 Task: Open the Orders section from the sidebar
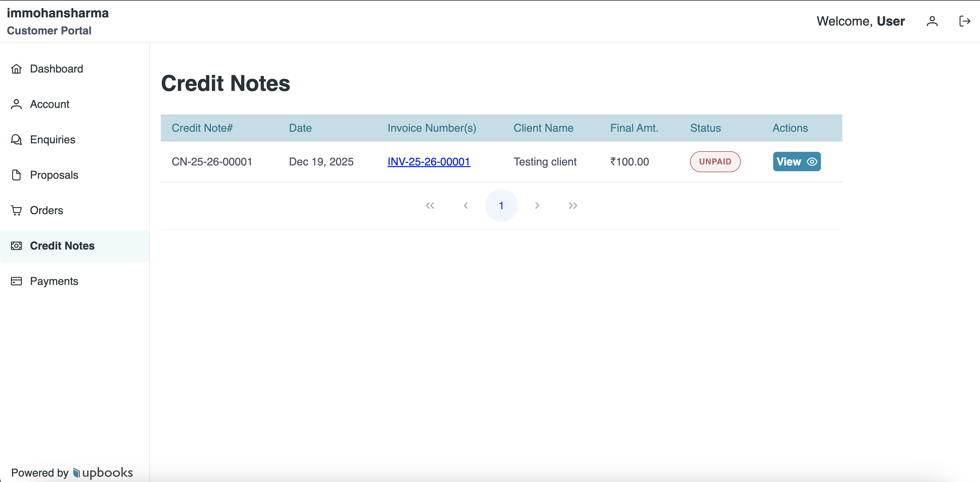(x=46, y=210)
